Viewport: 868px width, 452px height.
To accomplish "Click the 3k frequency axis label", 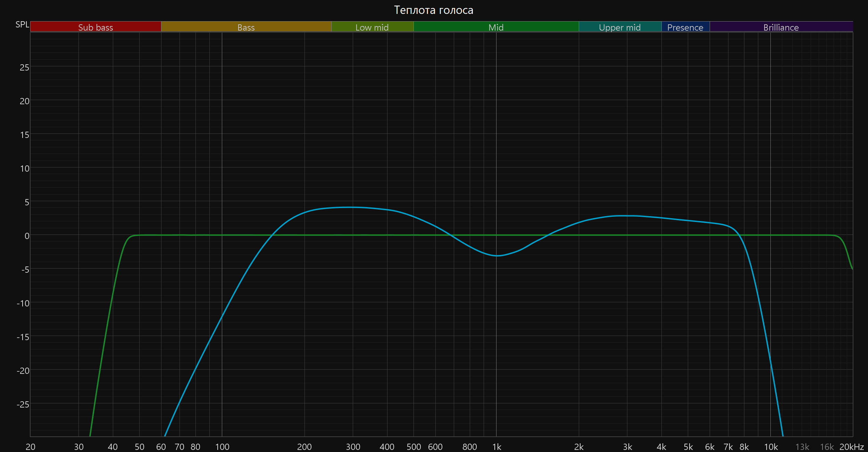I will pos(627,447).
